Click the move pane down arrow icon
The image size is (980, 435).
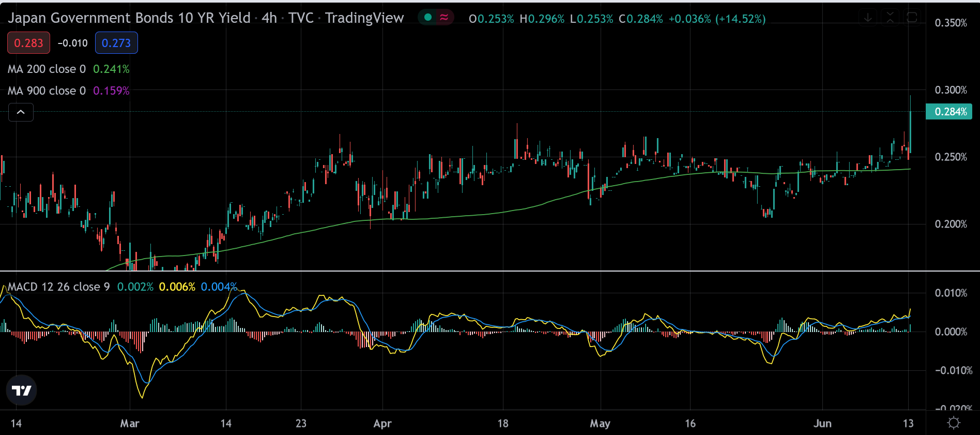868,18
